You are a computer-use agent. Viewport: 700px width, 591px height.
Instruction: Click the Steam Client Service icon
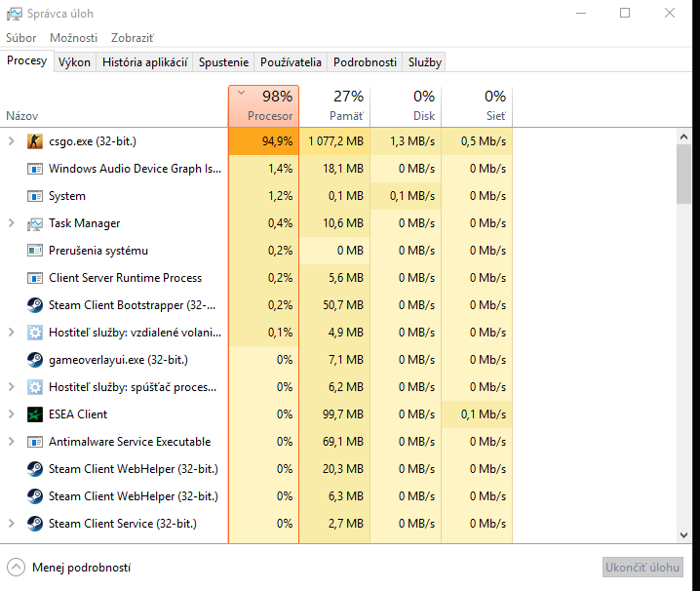[x=35, y=524]
